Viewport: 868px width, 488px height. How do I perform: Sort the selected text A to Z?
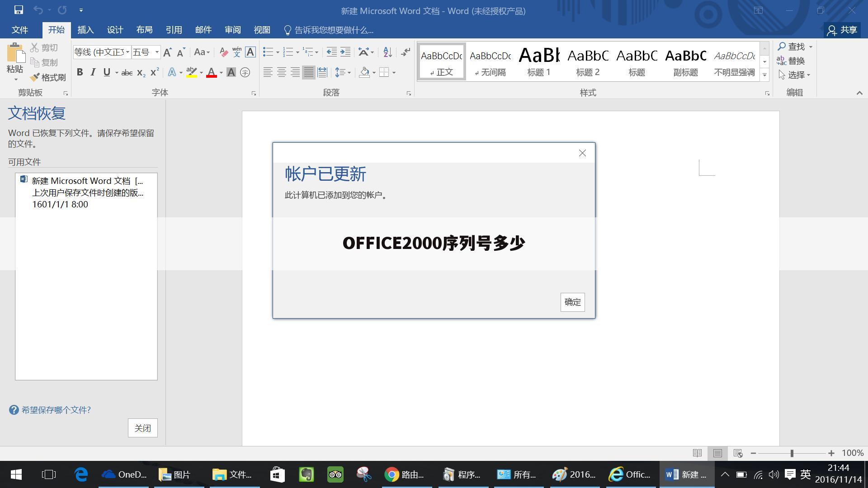[387, 52]
